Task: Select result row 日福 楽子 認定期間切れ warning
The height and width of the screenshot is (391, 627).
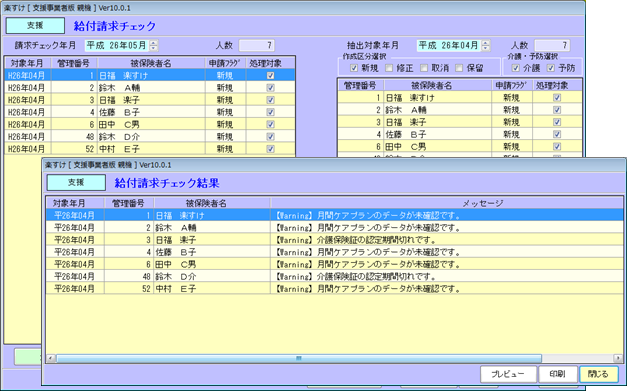Action: coord(335,240)
